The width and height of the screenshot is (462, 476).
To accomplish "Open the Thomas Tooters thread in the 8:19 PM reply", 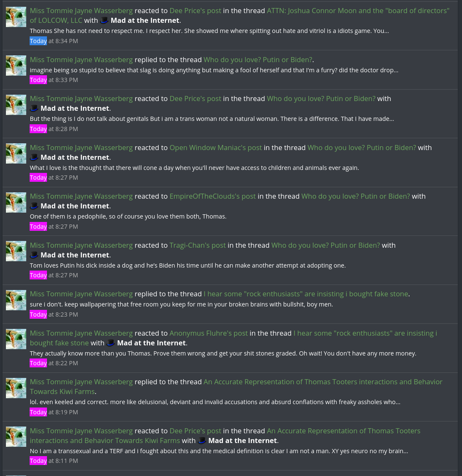I will pos(236,386).
